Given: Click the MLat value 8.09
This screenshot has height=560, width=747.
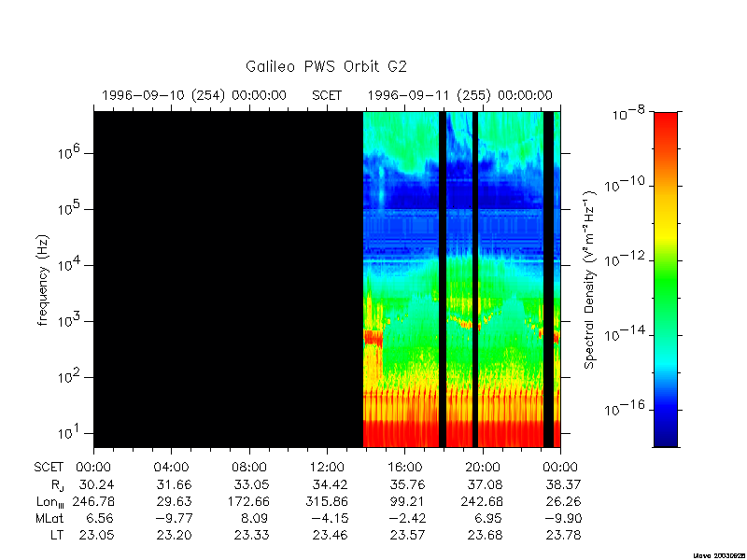Looking at the screenshot, I should tap(255, 518).
